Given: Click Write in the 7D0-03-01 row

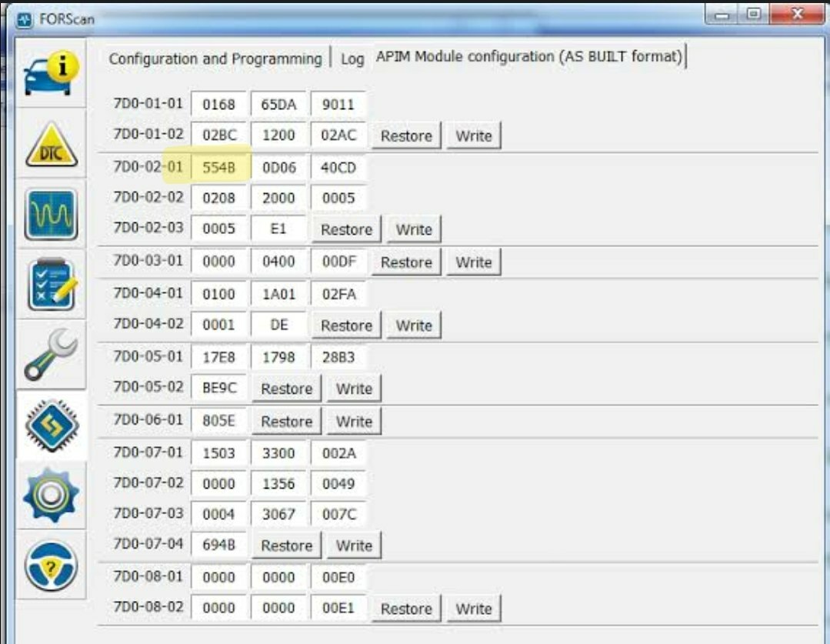Looking at the screenshot, I should (x=474, y=262).
